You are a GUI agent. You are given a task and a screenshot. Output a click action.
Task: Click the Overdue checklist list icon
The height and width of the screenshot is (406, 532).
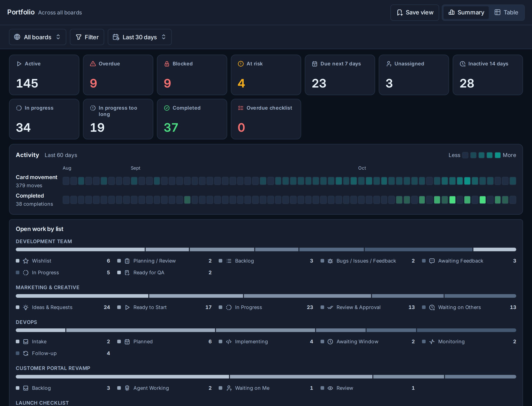point(241,108)
